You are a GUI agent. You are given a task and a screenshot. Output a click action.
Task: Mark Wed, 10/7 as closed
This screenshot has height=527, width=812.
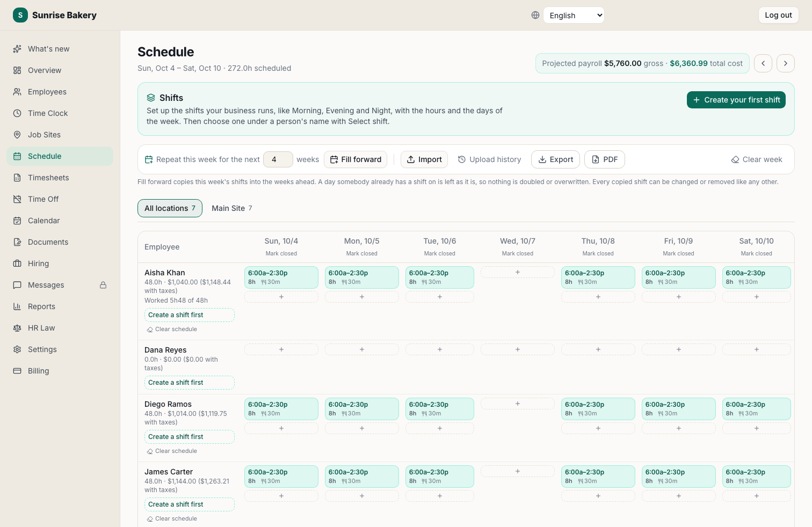[518, 253]
